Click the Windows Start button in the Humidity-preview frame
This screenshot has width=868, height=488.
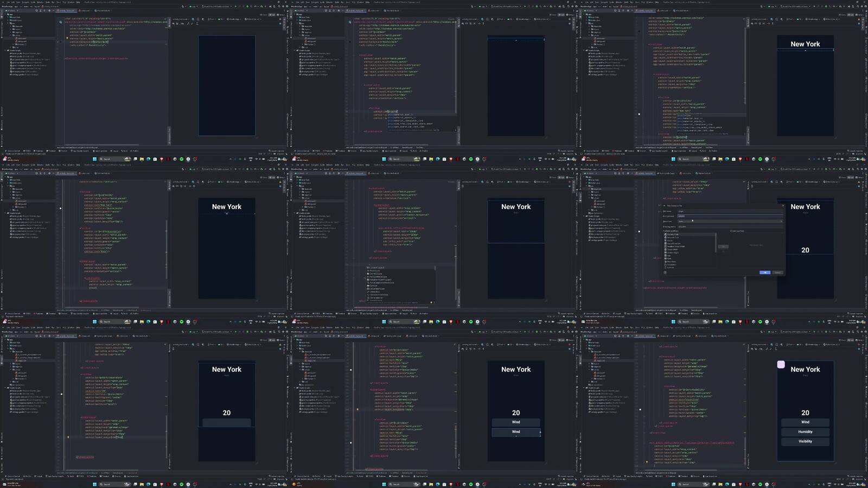click(673, 484)
